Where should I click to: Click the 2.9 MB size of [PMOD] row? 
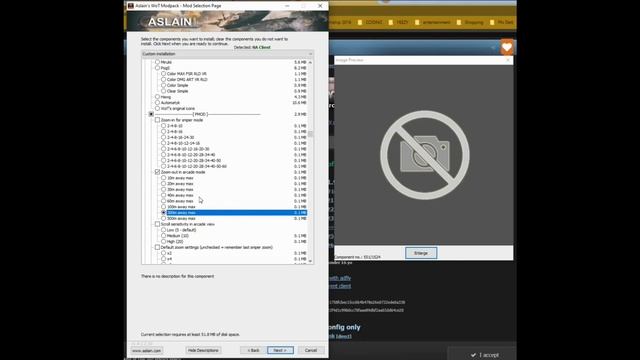coord(300,114)
